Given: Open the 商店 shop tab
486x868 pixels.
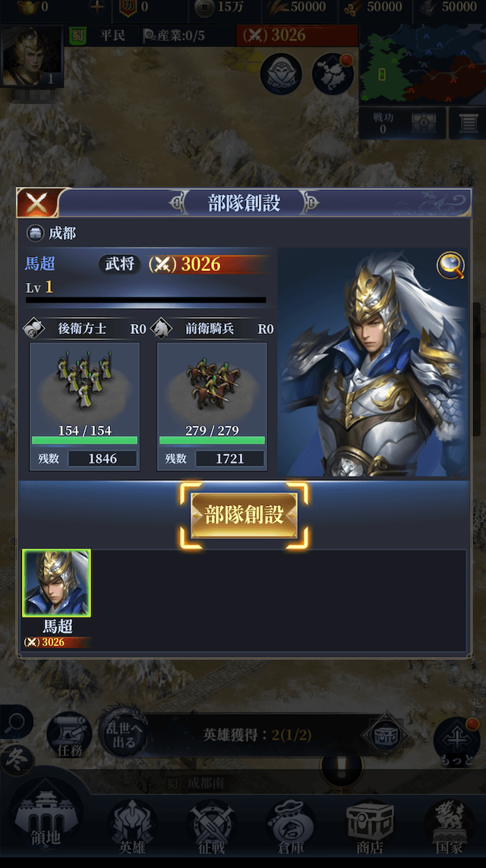Looking at the screenshot, I should click(370, 826).
